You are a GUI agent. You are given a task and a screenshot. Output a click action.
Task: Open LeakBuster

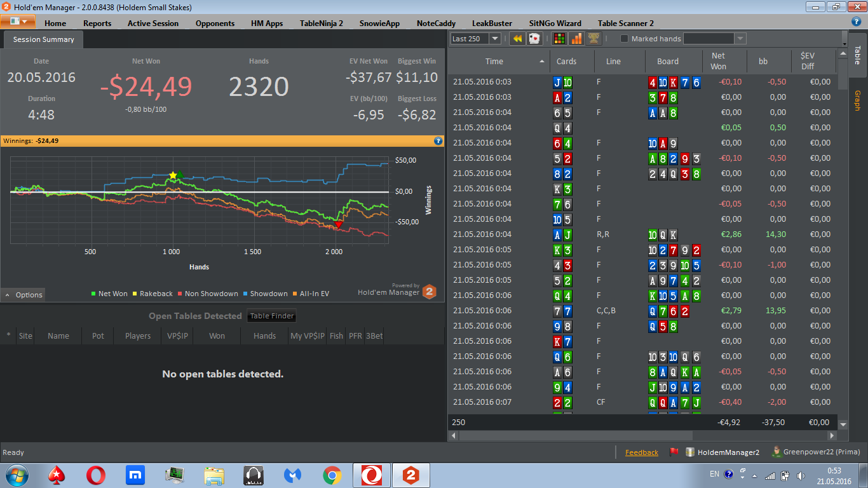pyautogui.click(x=492, y=23)
